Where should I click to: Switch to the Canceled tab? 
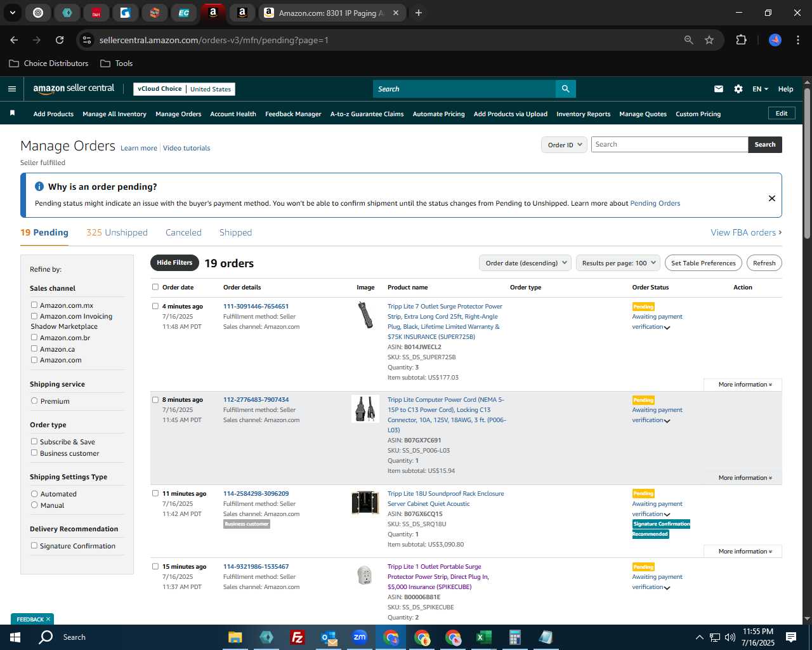(x=183, y=232)
